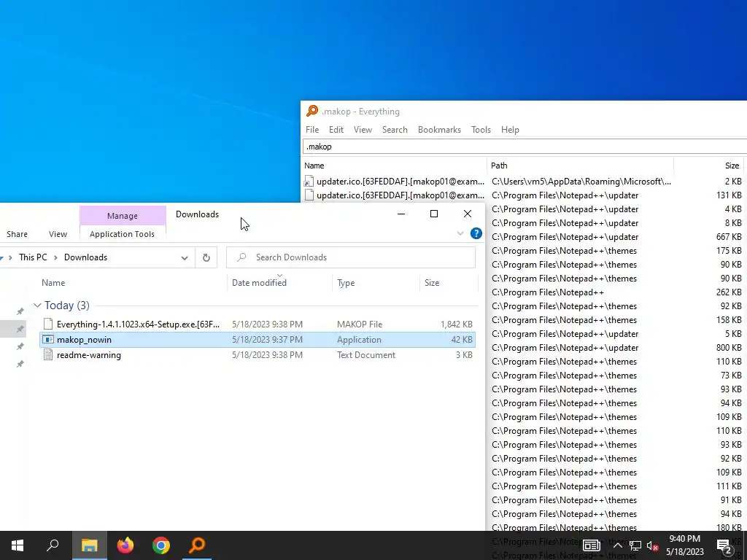
Task: Open the Help menu in Everything
Action: tap(510, 130)
